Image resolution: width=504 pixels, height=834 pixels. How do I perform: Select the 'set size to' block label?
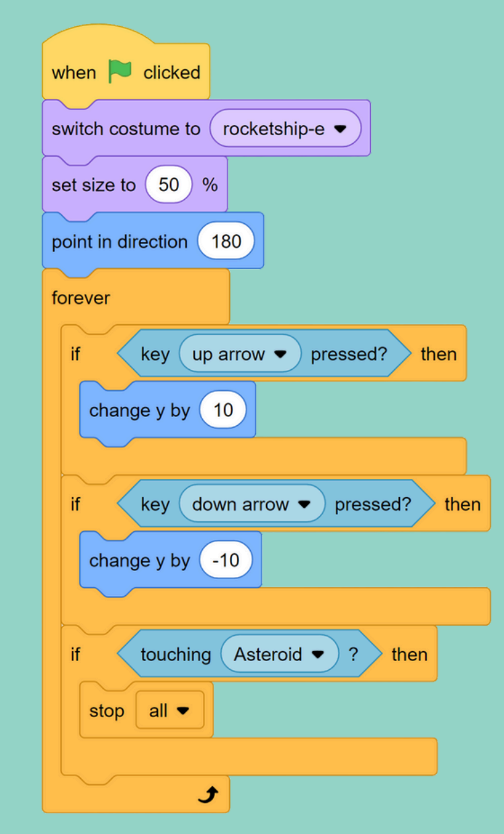tap(93, 185)
